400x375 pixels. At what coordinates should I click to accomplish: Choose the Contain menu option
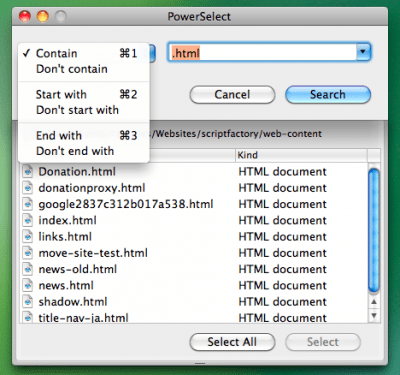click(84, 53)
